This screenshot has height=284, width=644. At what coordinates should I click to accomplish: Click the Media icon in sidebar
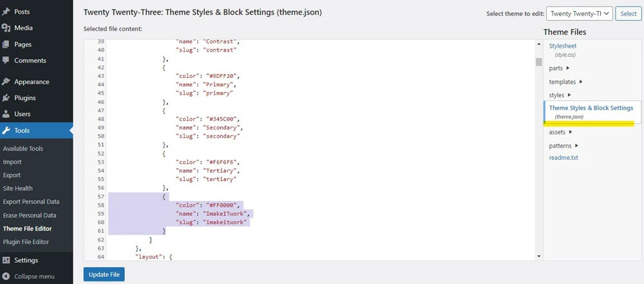pos(6,28)
